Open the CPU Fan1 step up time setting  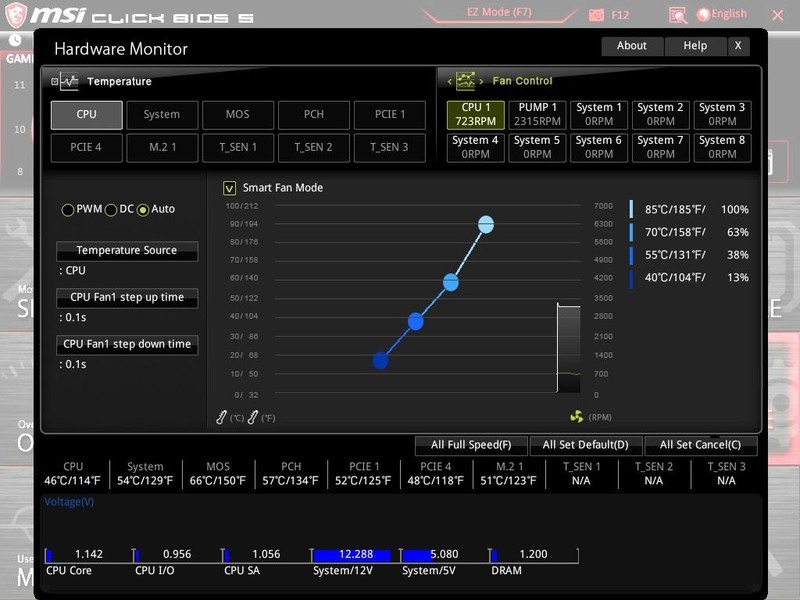point(127,297)
